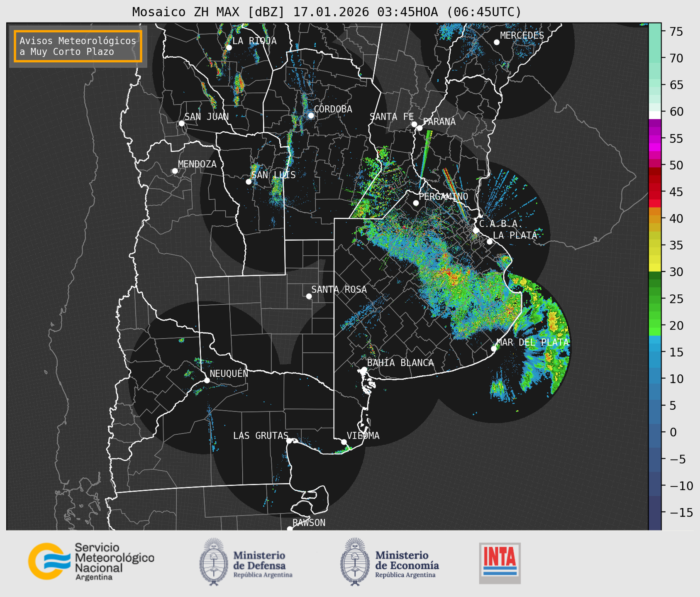Click the 0 colorbar scale label

673,432
